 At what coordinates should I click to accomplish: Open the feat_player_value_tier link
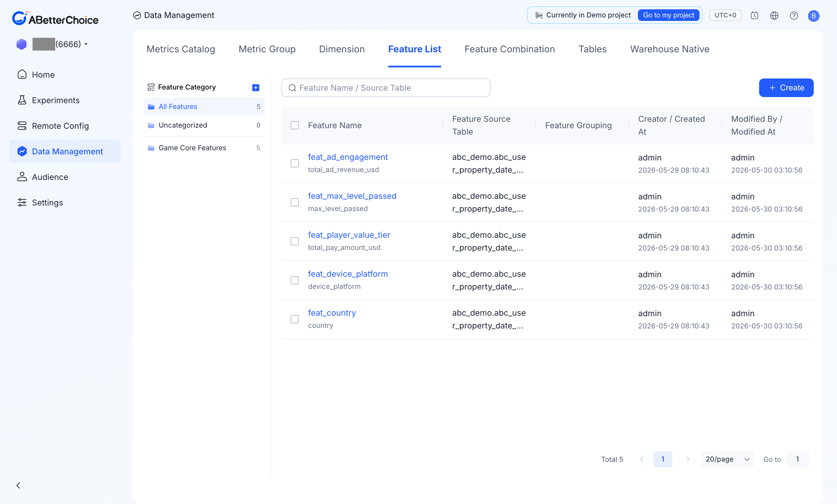[349, 235]
